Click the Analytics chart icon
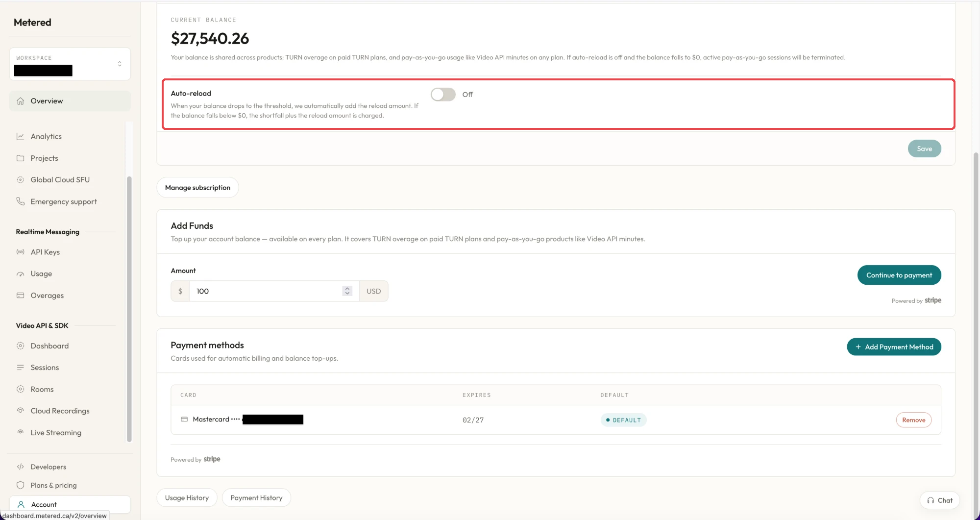Screen dimensions: 980x520 point(20,136)
